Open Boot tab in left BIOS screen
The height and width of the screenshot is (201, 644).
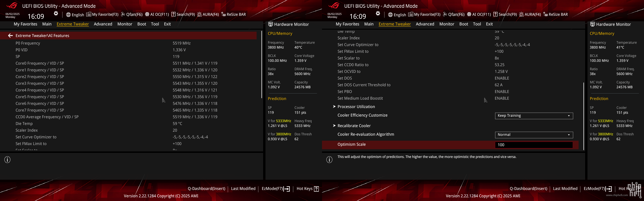[x=142, y=24]
